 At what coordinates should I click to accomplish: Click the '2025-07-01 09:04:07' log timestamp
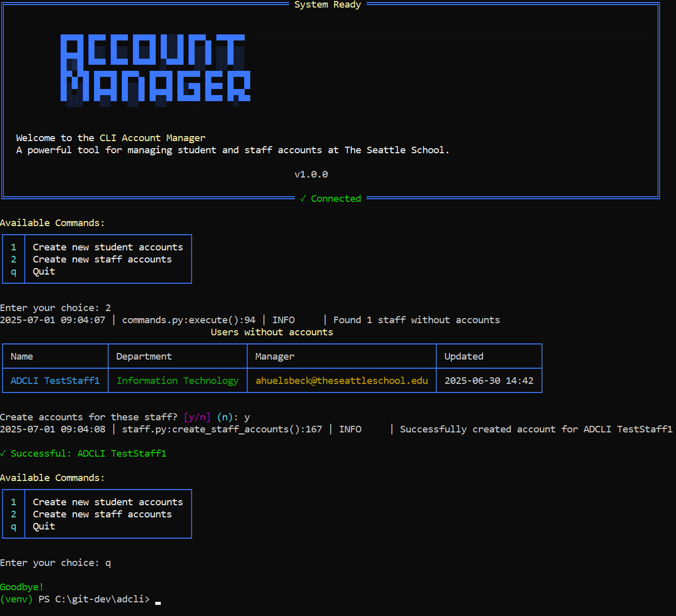tap(53, 320)
